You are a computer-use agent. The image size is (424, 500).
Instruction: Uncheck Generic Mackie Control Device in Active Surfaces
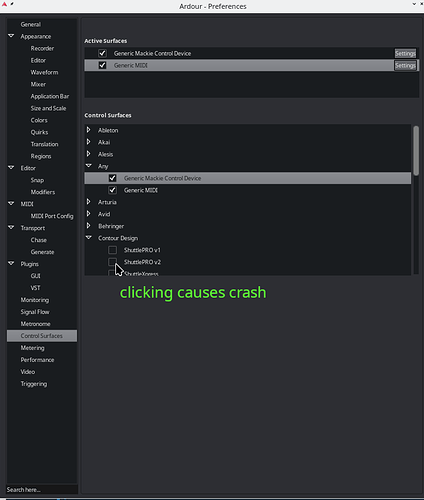(102, 53)
